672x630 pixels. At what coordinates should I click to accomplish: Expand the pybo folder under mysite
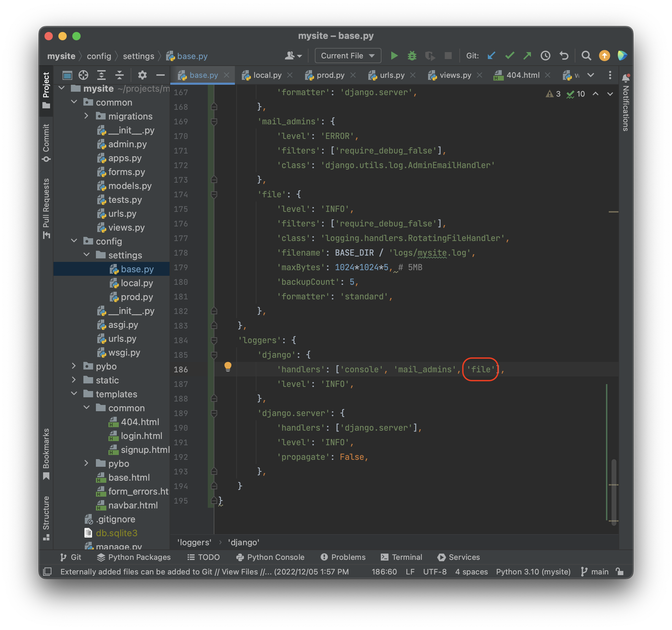point(74,366)
